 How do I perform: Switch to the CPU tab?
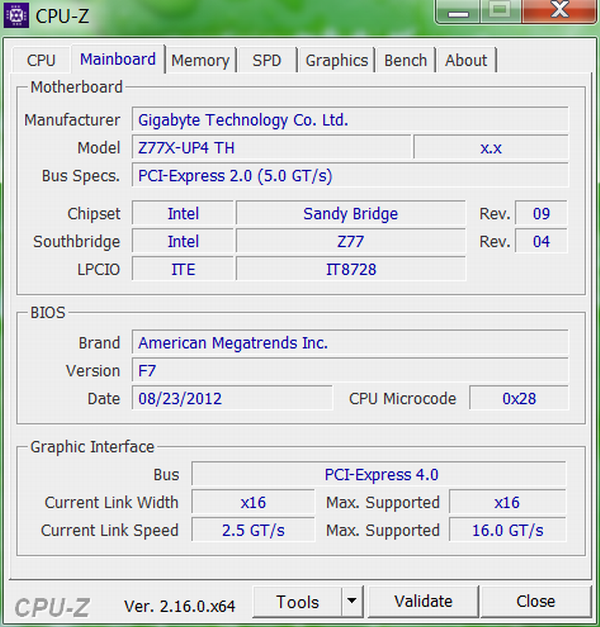tap(41, 60)
